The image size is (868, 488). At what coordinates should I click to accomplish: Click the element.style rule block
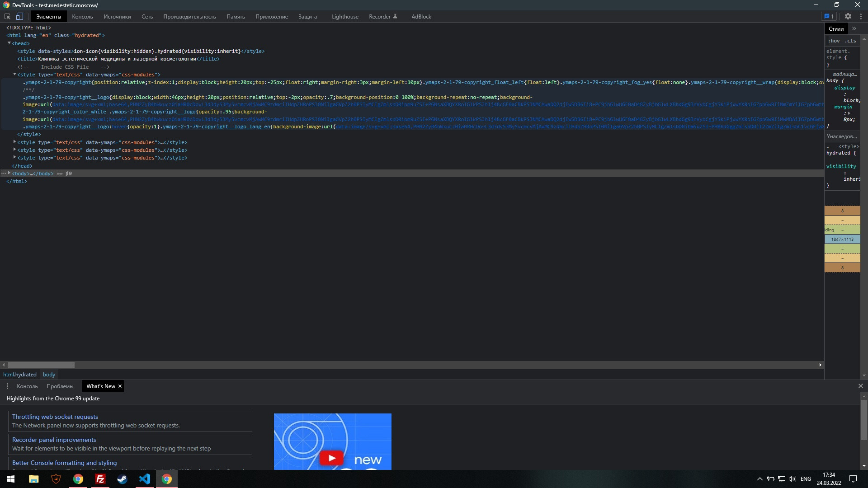(x=842, y=58)
